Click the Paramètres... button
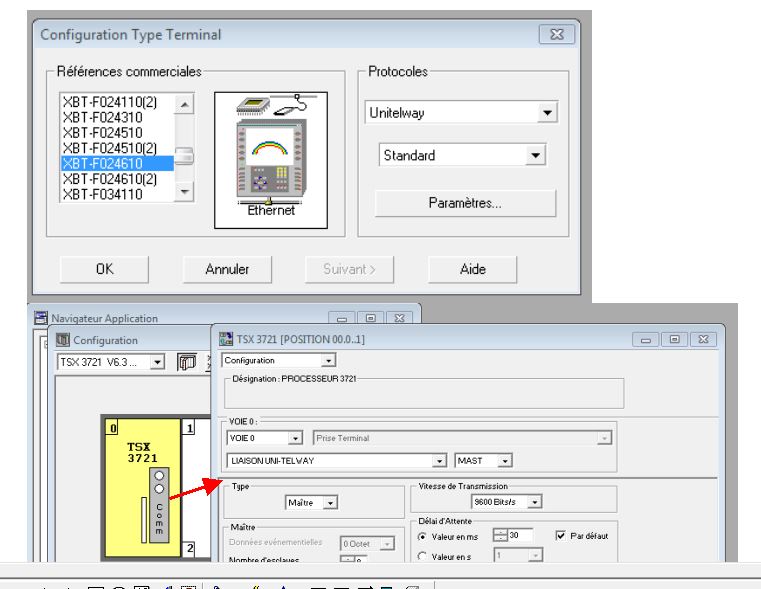Viewport: 761px width, 589px height. pyautogui.click(x=465, y=203)
